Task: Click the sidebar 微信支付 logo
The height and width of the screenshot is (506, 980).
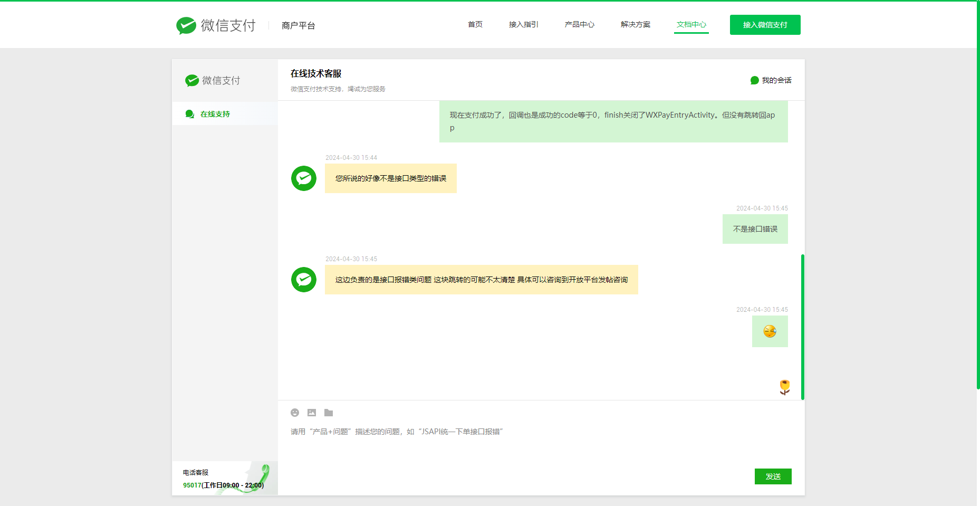Action: (213, 80)
